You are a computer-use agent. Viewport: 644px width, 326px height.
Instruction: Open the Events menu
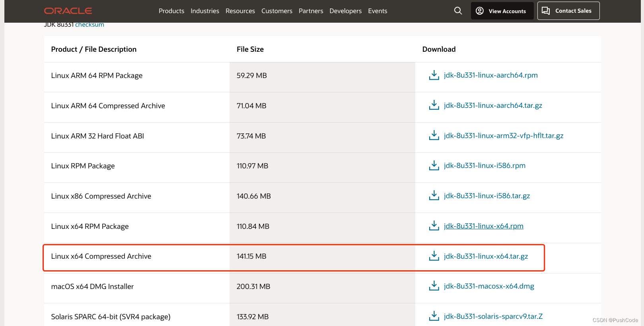(x=377, y=11)
